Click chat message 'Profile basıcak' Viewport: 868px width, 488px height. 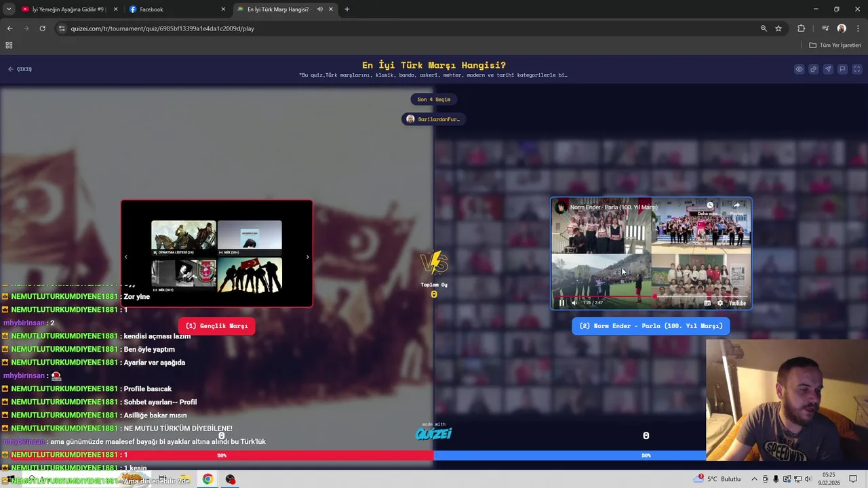pyautogui.click(x=147, y=389)
